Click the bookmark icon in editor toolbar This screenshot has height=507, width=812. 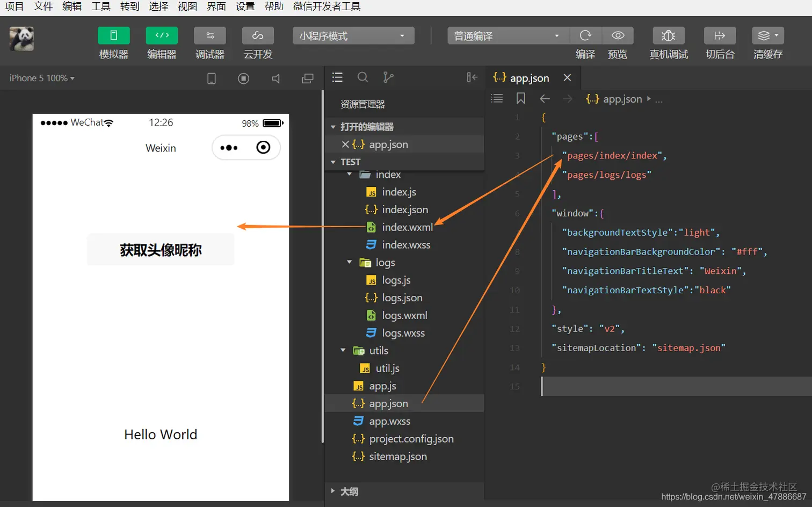click(520, 98)
